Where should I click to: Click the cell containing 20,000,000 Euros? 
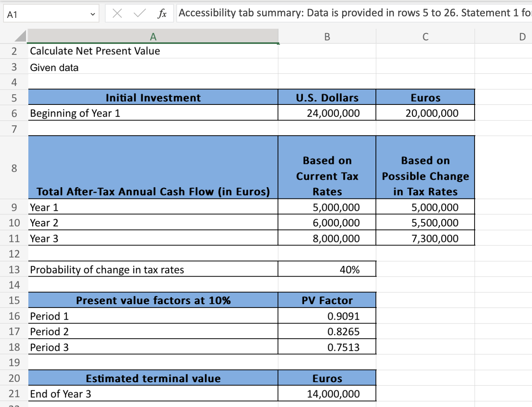click(425, 113)
